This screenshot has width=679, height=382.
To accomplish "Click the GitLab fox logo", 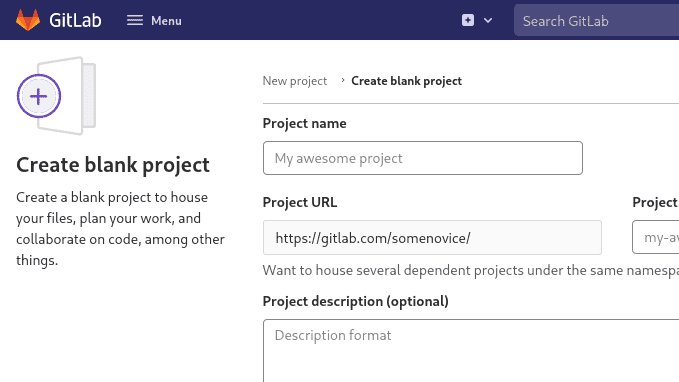I will pyautogui.click(x=28, y=20).
